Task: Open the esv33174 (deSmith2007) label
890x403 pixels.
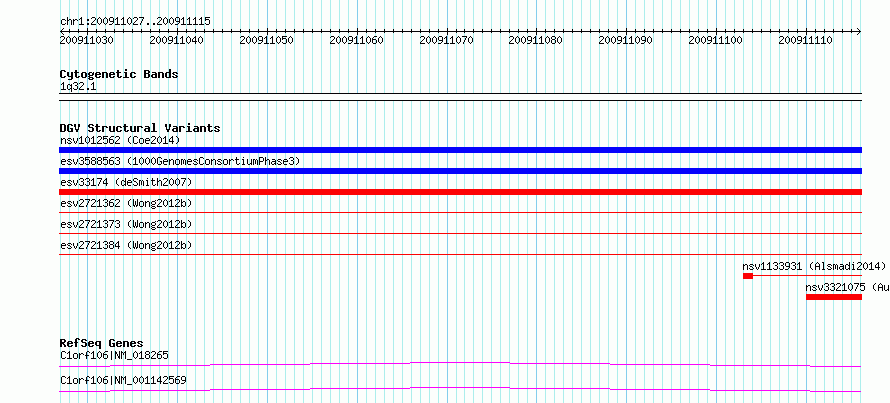Action: tap(126, 182)
